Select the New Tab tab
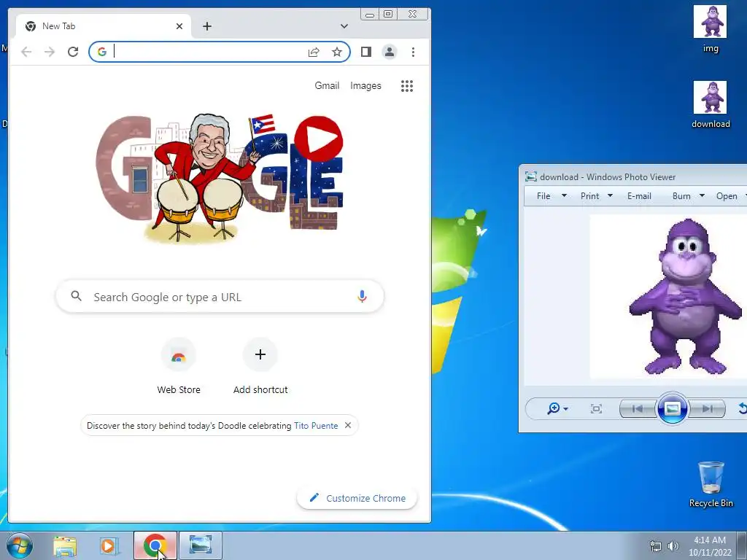Viewport: 747px width, 560px height. click(x=103, y=26)
